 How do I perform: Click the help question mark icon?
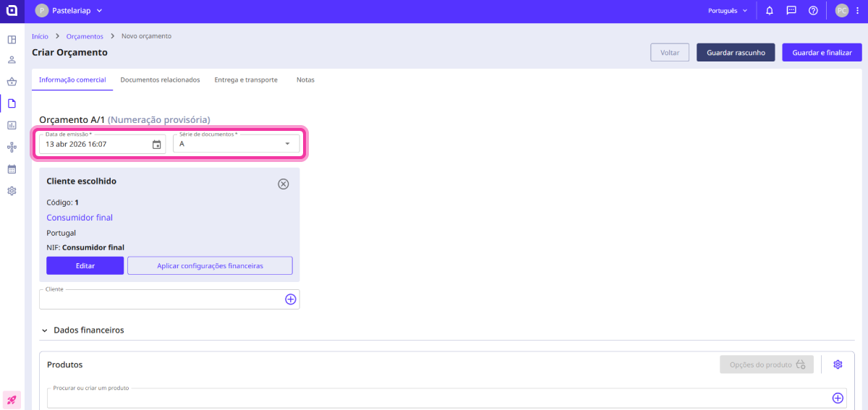click(x=813, y=11)
